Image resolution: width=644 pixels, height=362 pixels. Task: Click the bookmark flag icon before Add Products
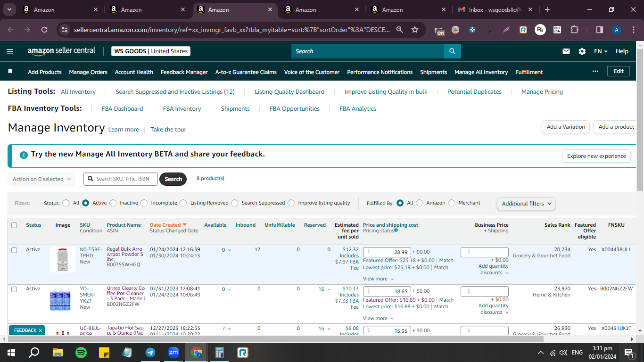[x=10, y=72]
